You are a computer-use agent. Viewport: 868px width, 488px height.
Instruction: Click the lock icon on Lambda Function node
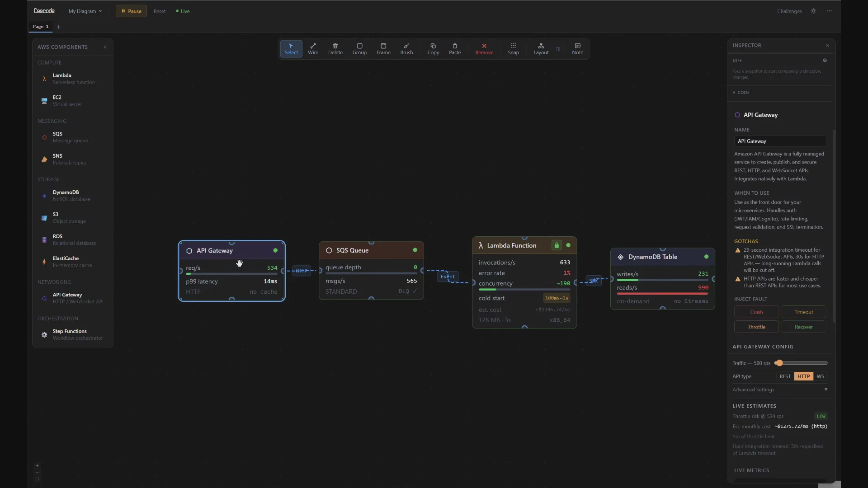557,245
